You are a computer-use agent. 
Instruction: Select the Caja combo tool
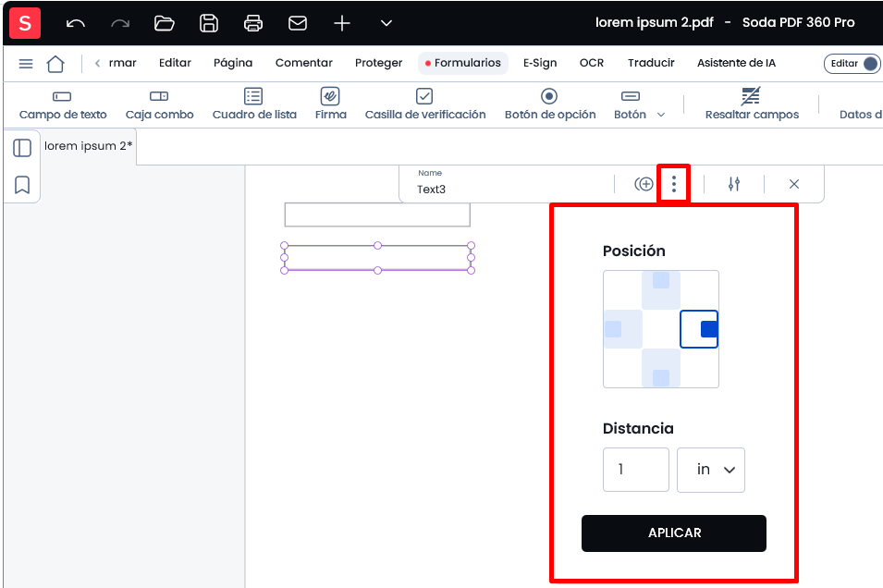[x=159, y=104]
